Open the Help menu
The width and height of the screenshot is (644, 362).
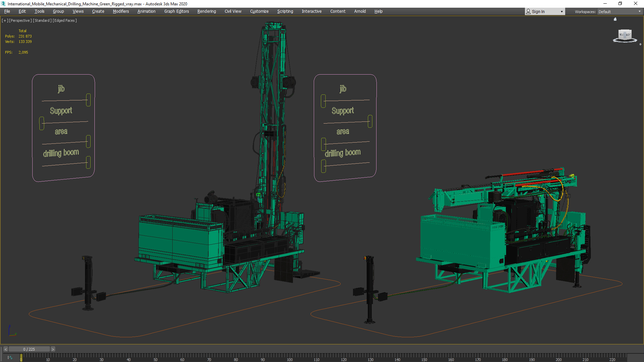pyautogui.click(x=378, y=11)
